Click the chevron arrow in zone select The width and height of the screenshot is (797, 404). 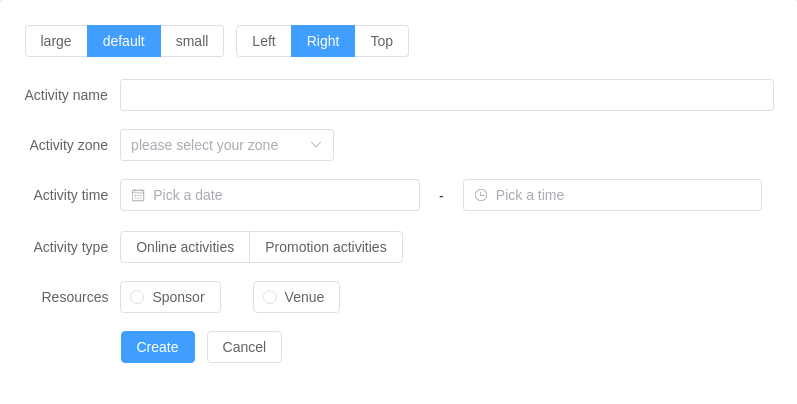click(x=316, y=145)
